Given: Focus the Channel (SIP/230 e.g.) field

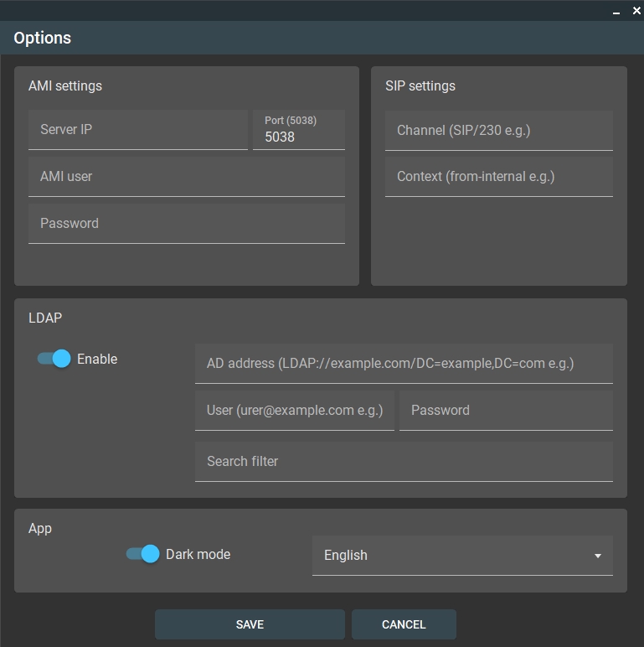Looking at the screenshot, I should click(499, 131).
